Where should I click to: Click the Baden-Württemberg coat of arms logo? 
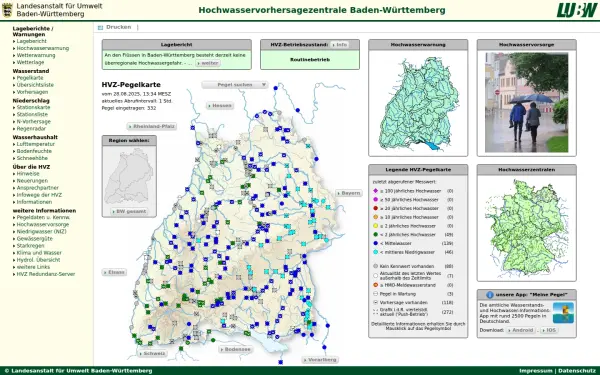coord(7,10)
